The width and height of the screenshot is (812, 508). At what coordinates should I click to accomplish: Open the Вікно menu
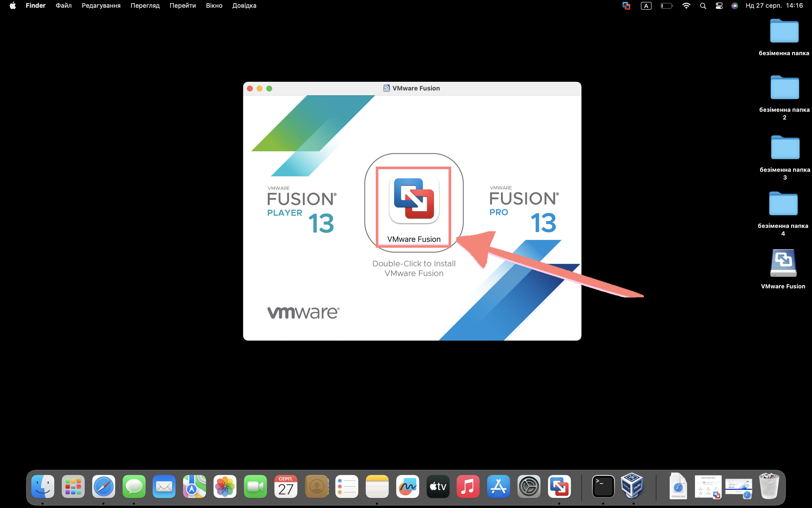pyautogui.click(x=214, y=5)
